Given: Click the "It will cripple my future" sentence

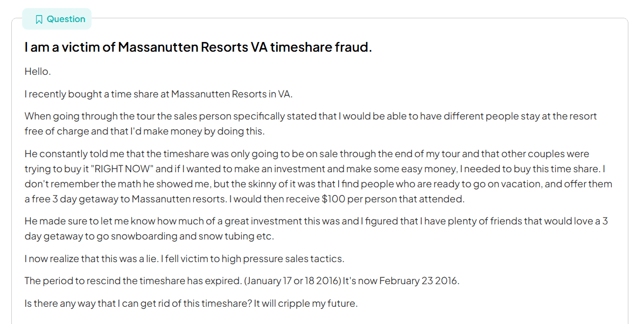Looking at the screenshot, I should [305, 304].
